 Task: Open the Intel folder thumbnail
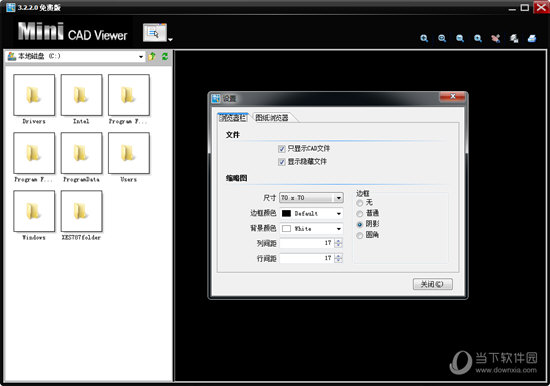81,95
